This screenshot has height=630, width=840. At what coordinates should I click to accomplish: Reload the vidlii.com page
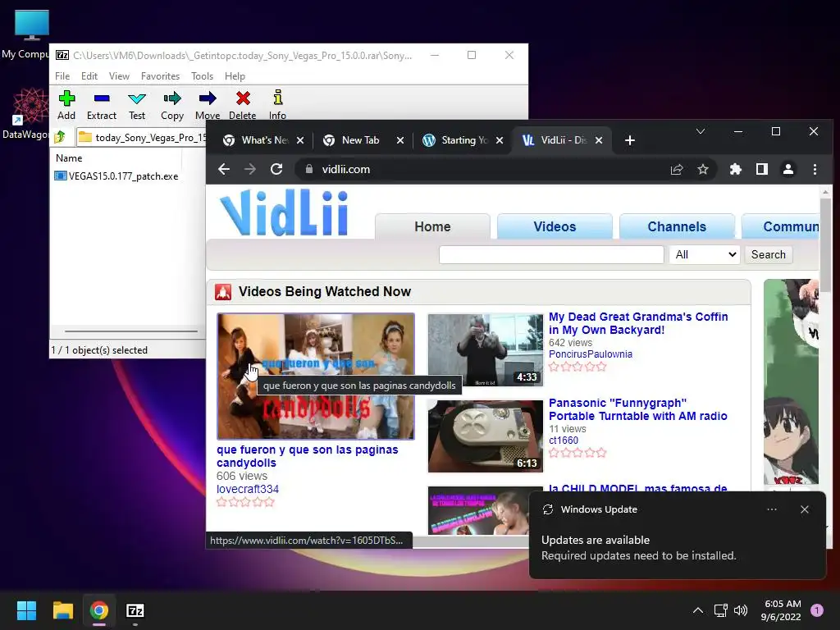click(x=276, y=169)
